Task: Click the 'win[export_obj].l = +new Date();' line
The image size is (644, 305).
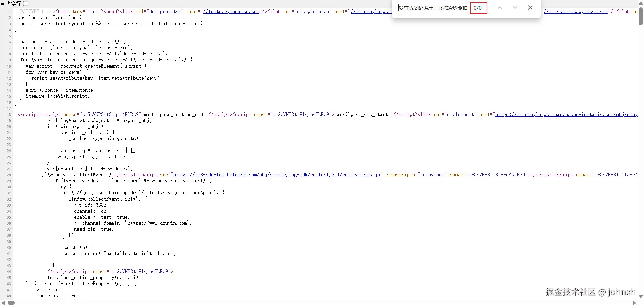Action: point(90,169)
